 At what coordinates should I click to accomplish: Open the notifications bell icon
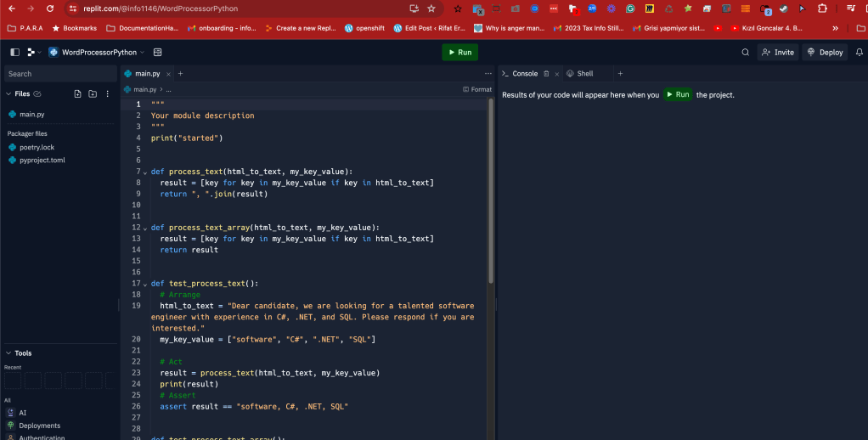tap(860, 52)
